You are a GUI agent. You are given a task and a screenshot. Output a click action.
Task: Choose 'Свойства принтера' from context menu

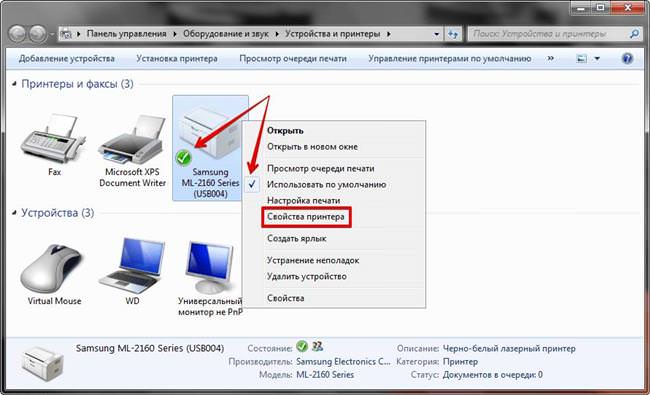306,217
